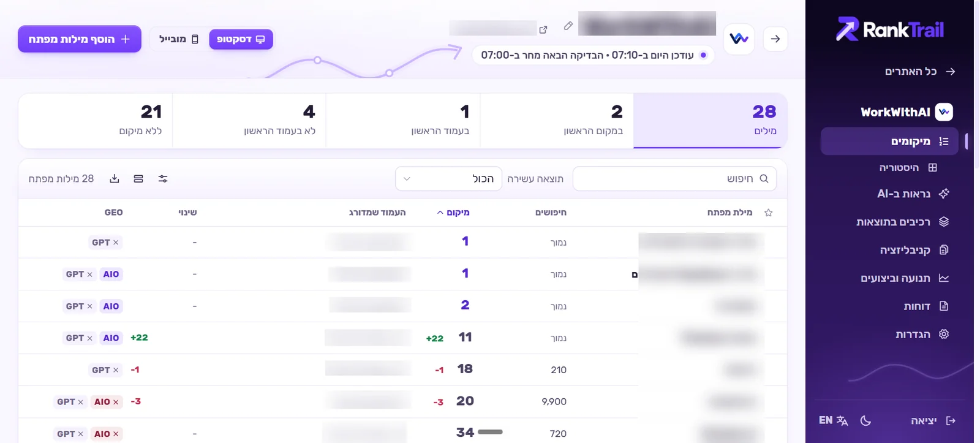Select the 21 ללא מיקום tab
The image size is (980, 443).
pos(96,121)
